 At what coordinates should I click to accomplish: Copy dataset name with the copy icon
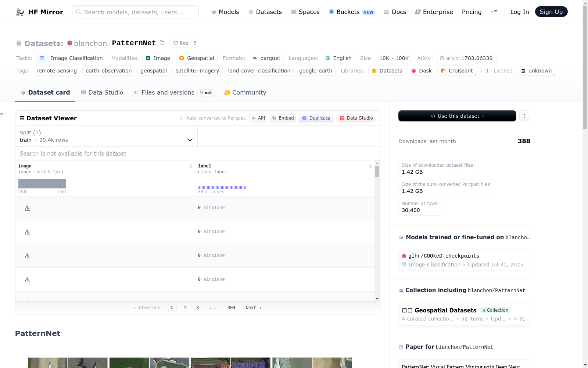(162, 43)
